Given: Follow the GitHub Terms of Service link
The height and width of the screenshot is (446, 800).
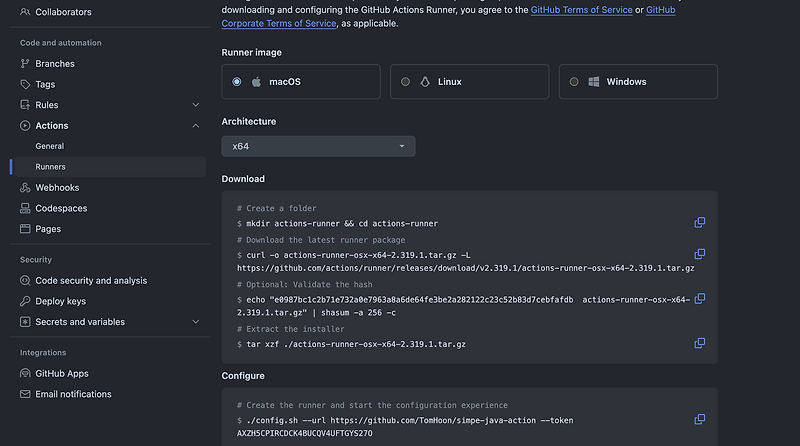Looking at the screenshot, I should click(582, 10).
